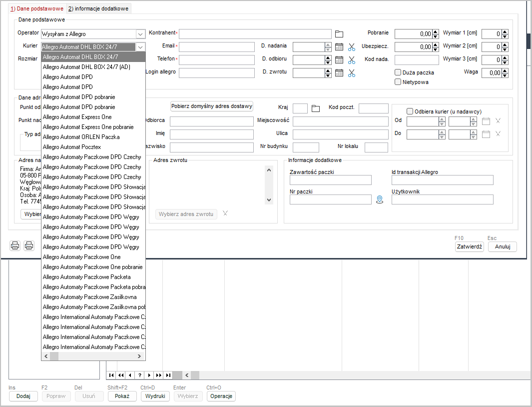Click Zawartość paczki input field

(x=331, y=180)
